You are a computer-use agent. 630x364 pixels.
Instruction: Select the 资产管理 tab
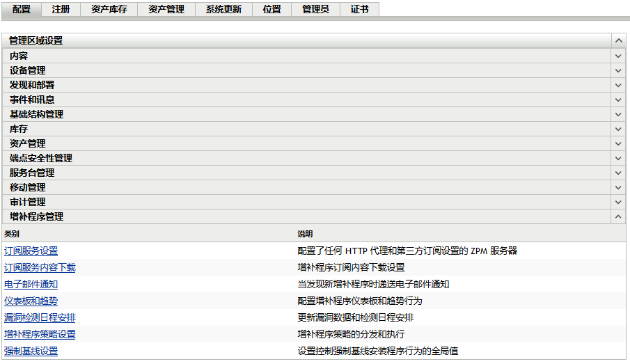tap(166, 9)
